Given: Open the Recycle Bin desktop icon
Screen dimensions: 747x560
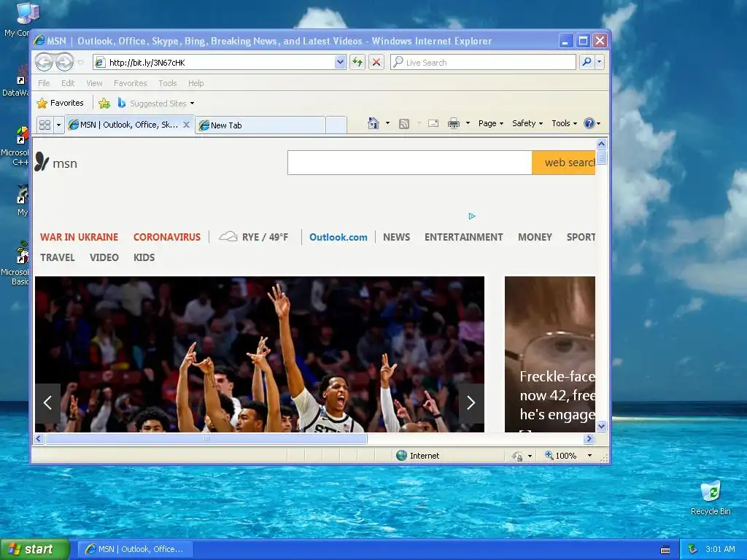Looking at the screenshot, I should (711, 498).
